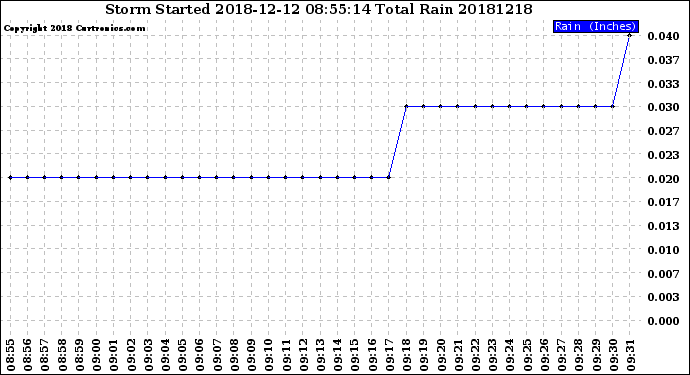Click the 09:25 time label on x-axis
The width and height of the screenshot is (690, 375).
(x=527, y=355)
